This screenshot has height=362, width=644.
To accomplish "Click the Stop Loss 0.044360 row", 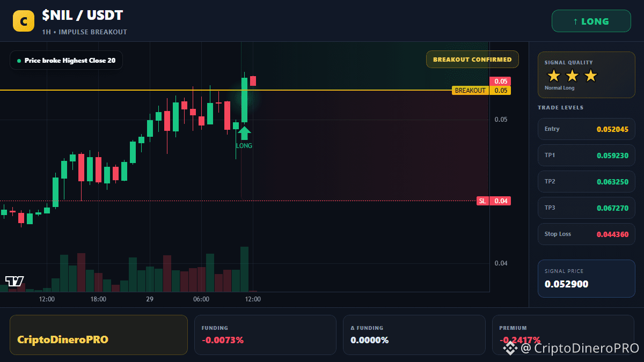I will pyautogui.click(x=586, y=234).
